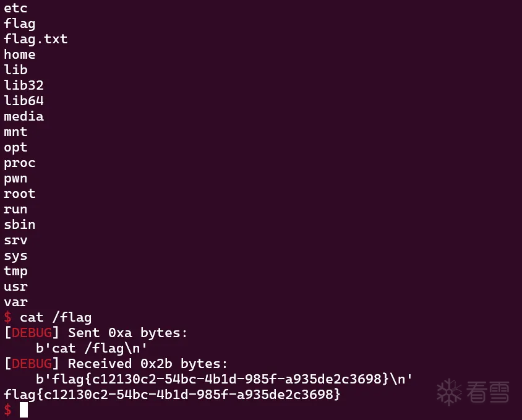Click the b'cat /flag\n' debug payload
Viewport: 522px width, 420px height.
click(x=92, y=348)
